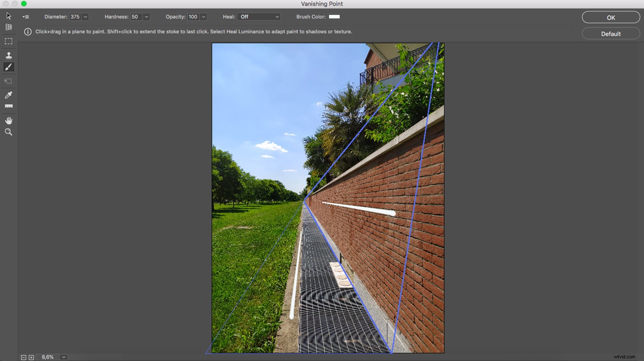Image resolution: width=644 pixels, height=361 pixels.
Task: Select the Zoom tool
Action: (x=9, y=132)
